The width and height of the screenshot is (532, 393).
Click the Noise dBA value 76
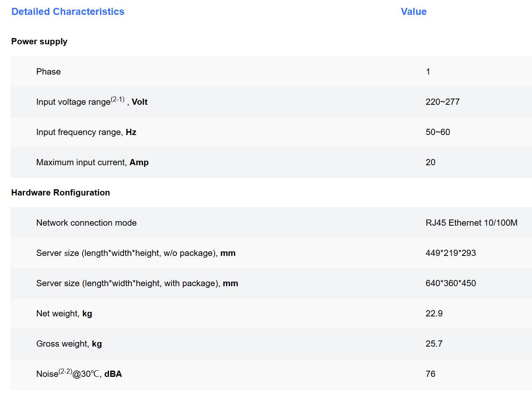430,374
